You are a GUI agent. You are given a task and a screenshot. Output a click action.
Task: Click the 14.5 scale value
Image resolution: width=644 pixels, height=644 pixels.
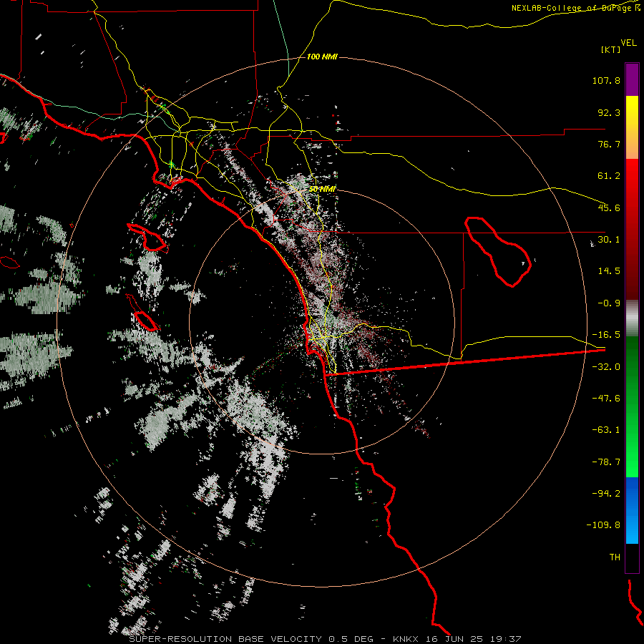pyautogui.click(x=609, y=271)
